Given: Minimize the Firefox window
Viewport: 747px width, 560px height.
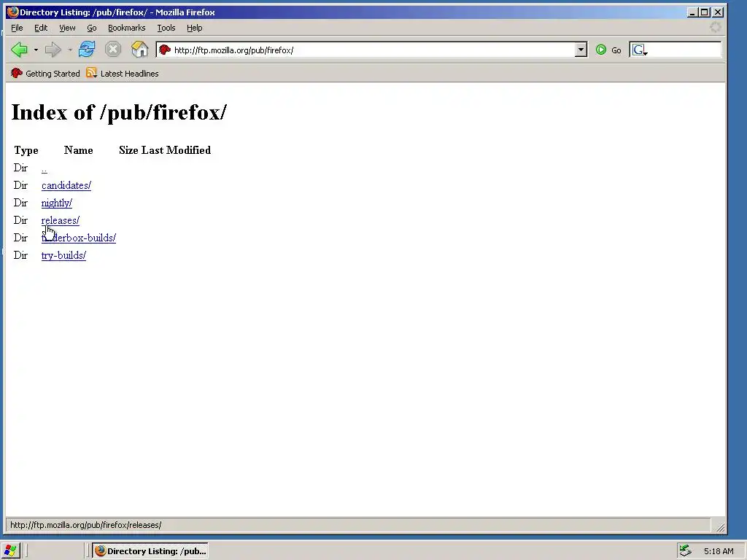Looking at the screenshot, I should tap(692, 12).
